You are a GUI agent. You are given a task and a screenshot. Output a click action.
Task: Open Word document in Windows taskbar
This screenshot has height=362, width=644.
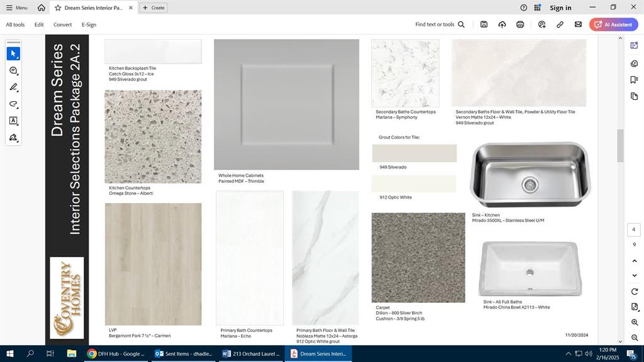[x=251, y=354]
